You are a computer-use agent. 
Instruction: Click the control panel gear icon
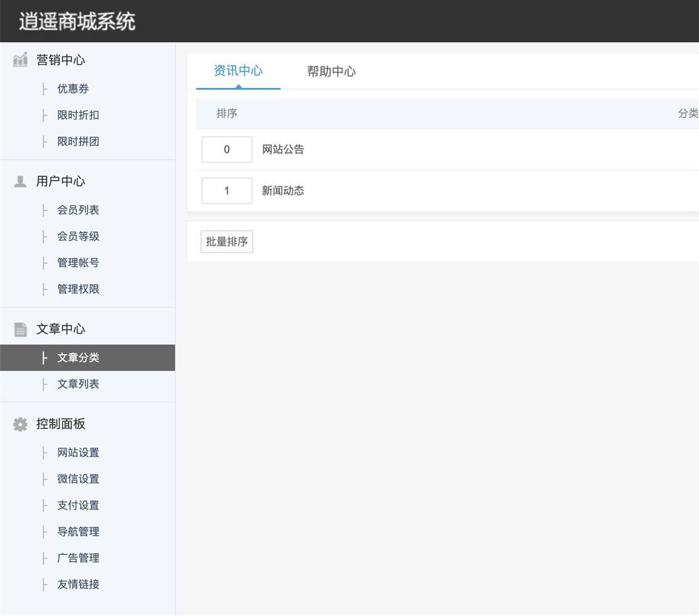20,424
